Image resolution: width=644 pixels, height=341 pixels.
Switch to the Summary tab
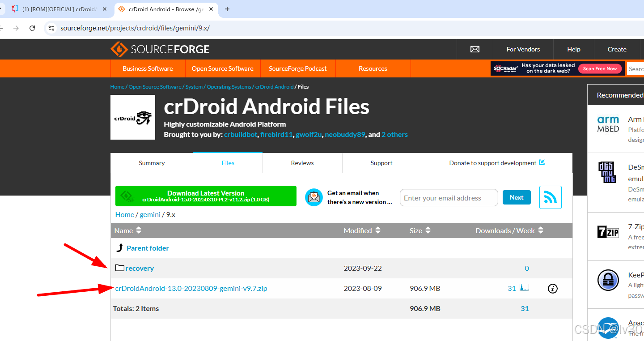click(152, 163)
